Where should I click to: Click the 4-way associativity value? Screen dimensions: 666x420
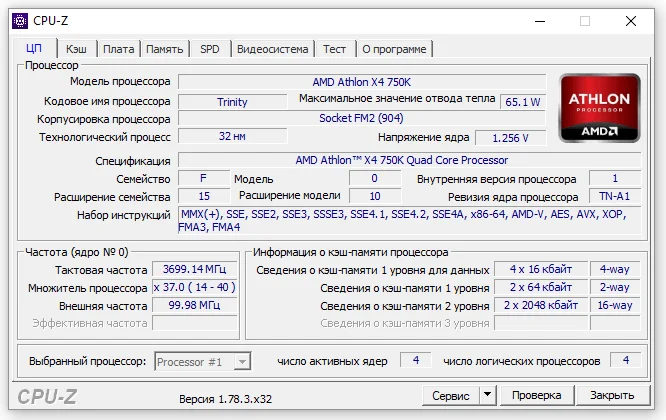click(615, 269)
